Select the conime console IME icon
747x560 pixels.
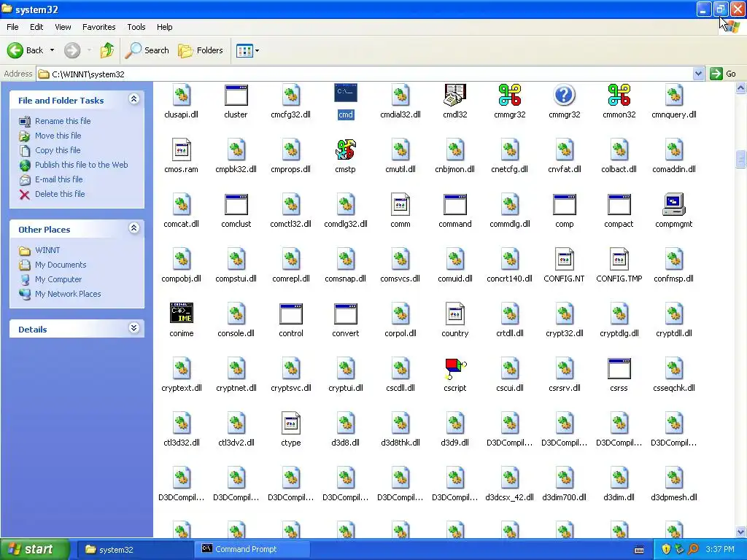tap(182, 314)
